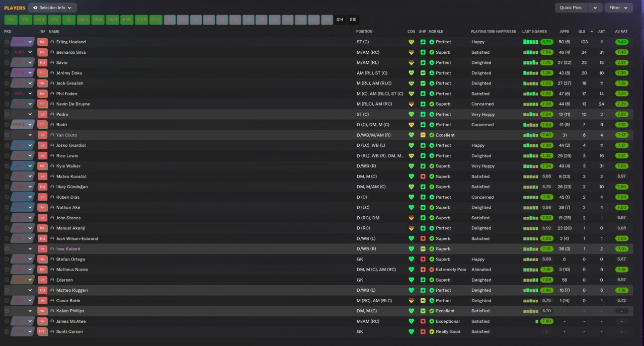The image size is (644, 346).
Task: Click Sávio's Hol status badge
Action: click(x=42, y=62)
